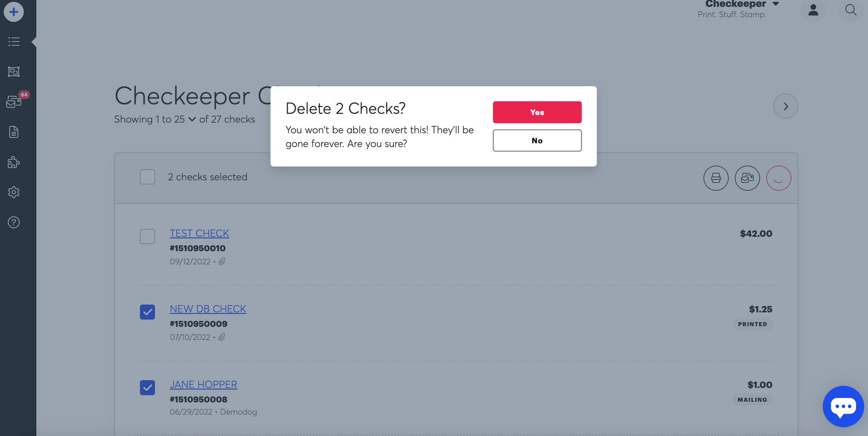Click the $1.00 amount
This screenshot has width=868, height=436.
[760, 385]
